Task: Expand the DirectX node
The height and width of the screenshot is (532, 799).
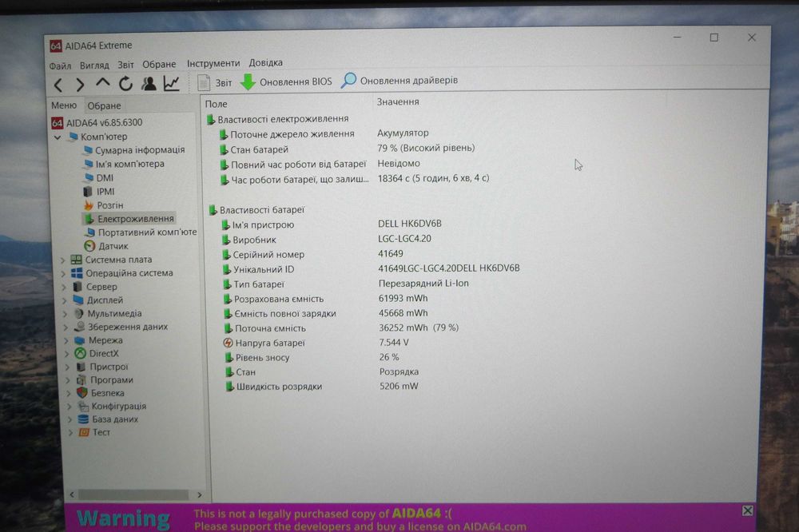Action: point(67,354)
